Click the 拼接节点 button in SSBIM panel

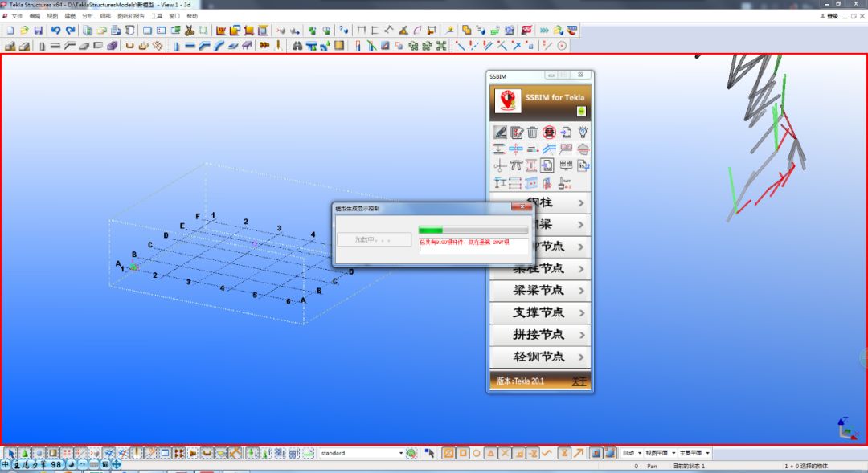tap(538, 336)
